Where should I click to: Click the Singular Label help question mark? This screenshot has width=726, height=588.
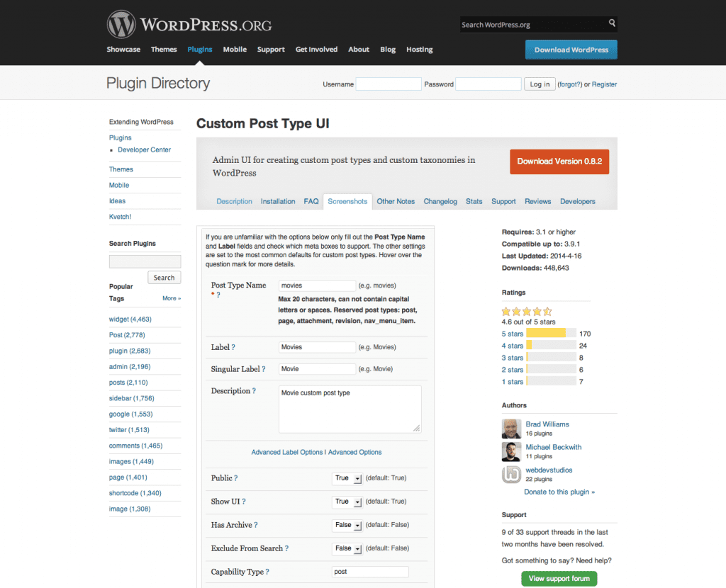pyautogui.click(x=264, y=369)
